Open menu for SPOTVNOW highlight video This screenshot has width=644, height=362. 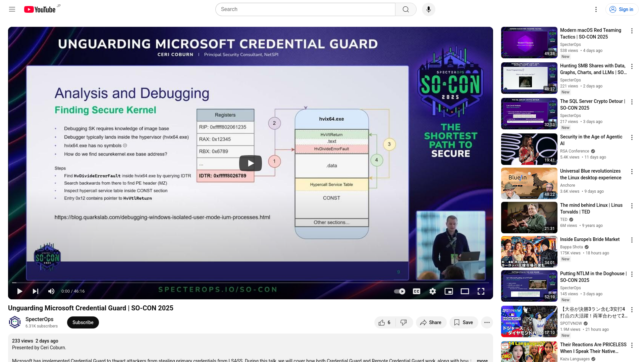pos(632,310)
